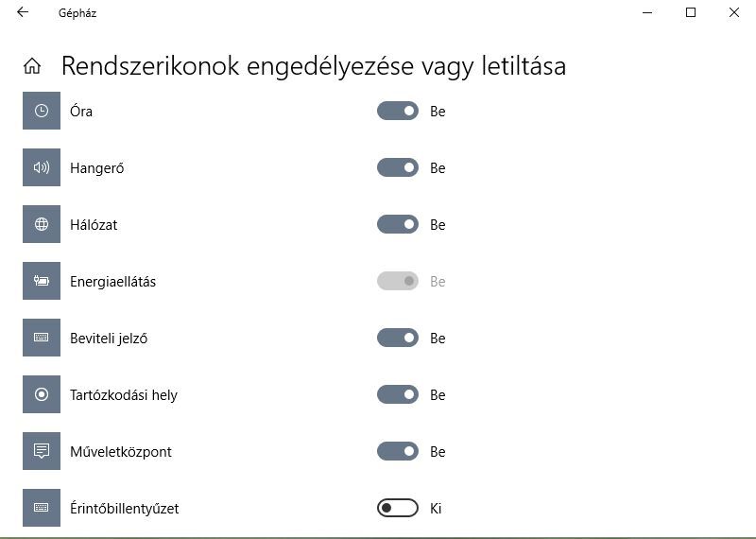
Task: Click the message icon beside Műveletközpont
Action: pyautogui.click(x=42, y=452)
